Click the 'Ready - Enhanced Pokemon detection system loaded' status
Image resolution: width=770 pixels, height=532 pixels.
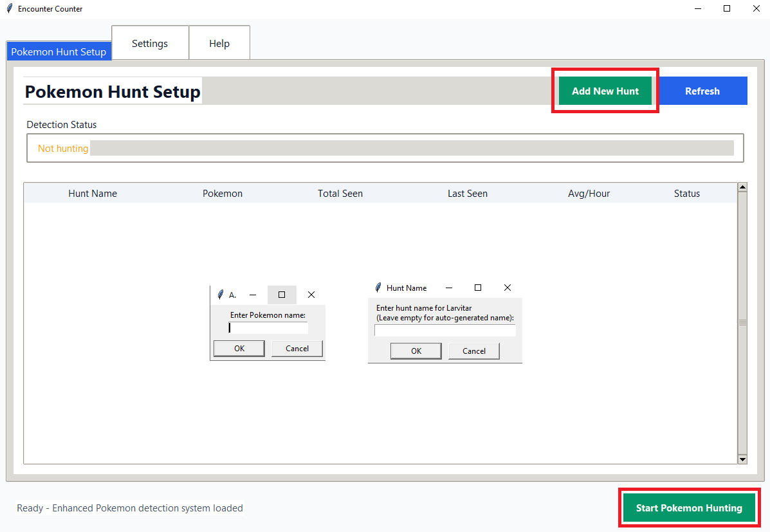pos(130,508)
